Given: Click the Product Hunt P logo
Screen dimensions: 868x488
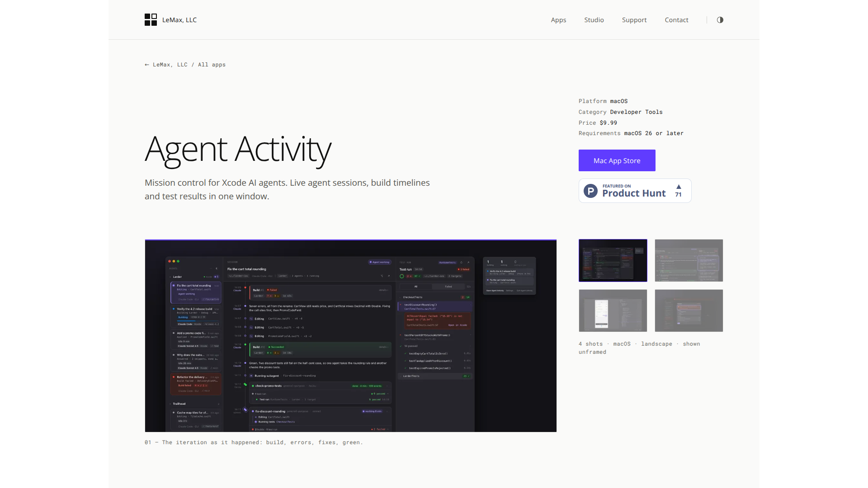Looking at the screenshot, I should (x=590, y=191).
